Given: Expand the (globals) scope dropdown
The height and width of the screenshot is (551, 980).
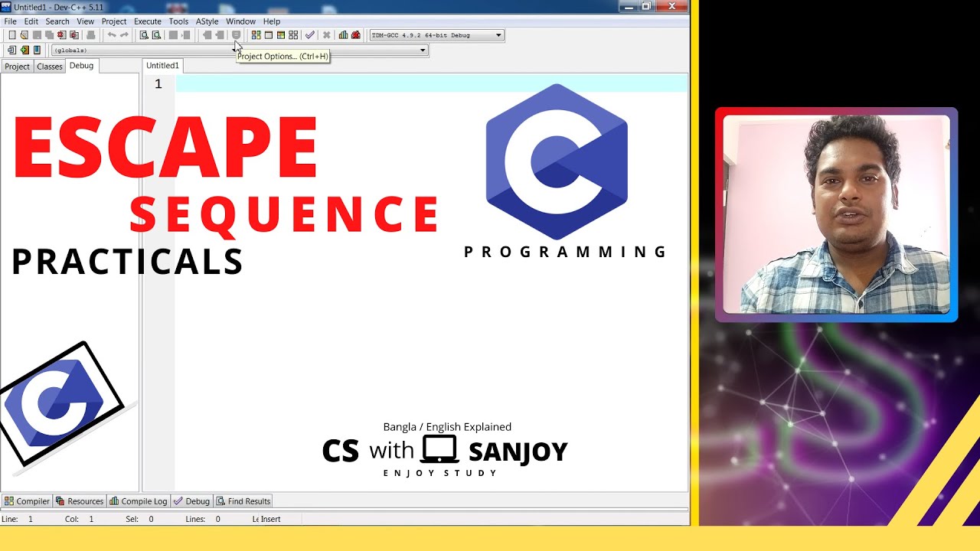Looking at the screenshot, I should point(143,51).
